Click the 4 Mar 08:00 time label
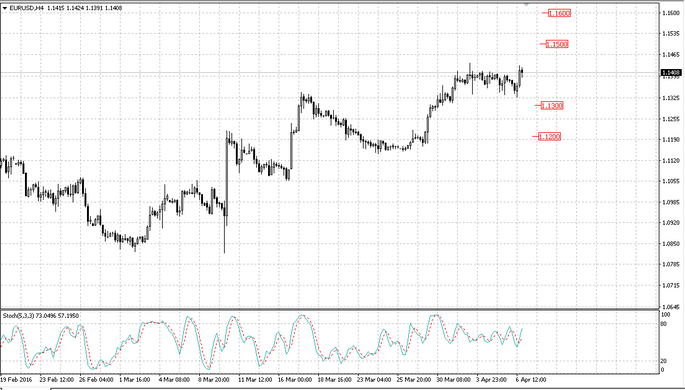 tap(174, 380)
